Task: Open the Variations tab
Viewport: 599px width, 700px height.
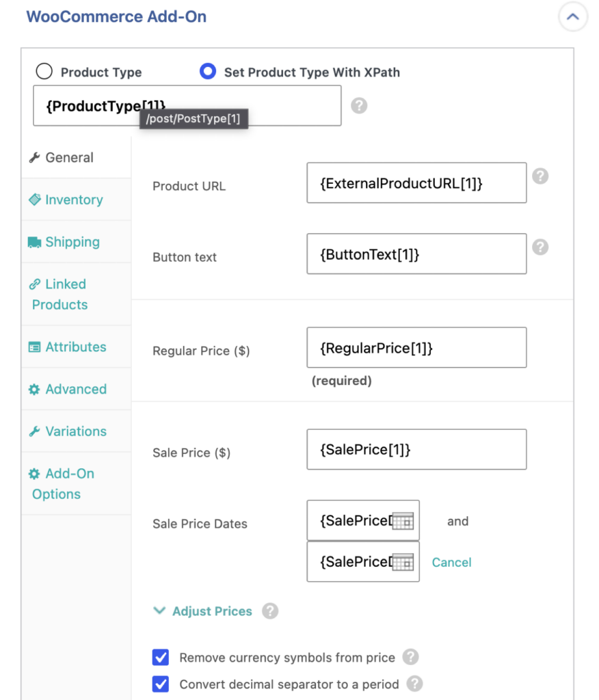Action: point(77,431)
